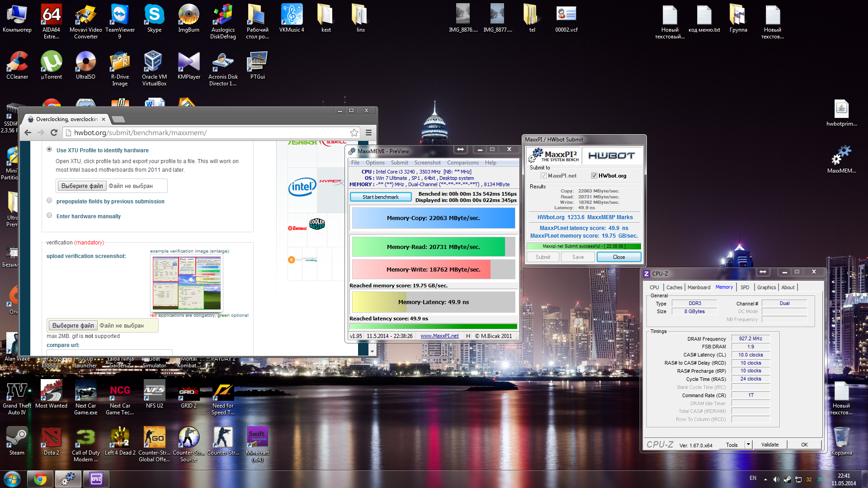Reload the hwbot page in Chrome

tap(54, 132)
